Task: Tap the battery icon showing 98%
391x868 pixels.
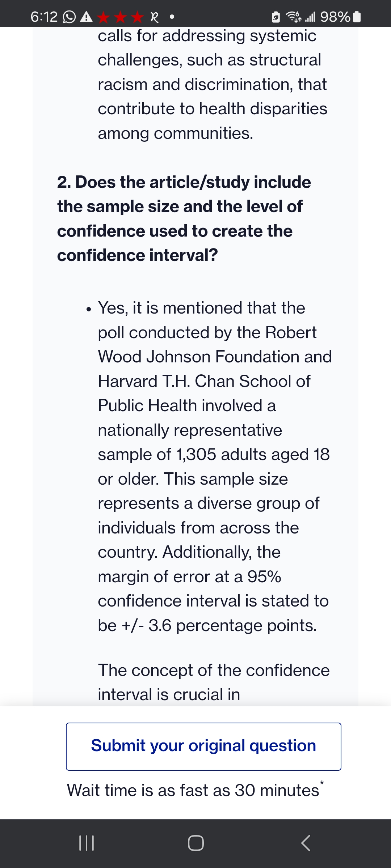Action: (x=357, y=16)
